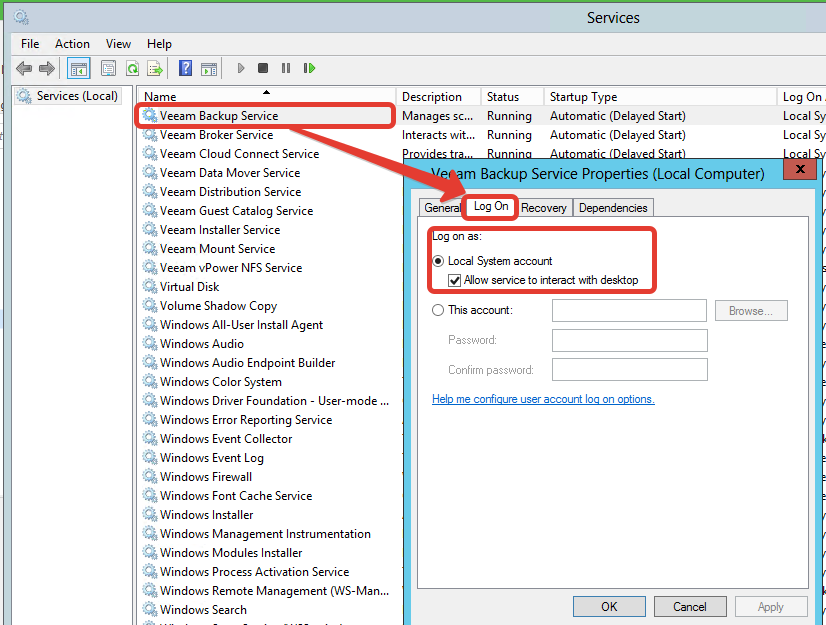Toggle the Show/Hide Console Tree icon

point(79,69)
